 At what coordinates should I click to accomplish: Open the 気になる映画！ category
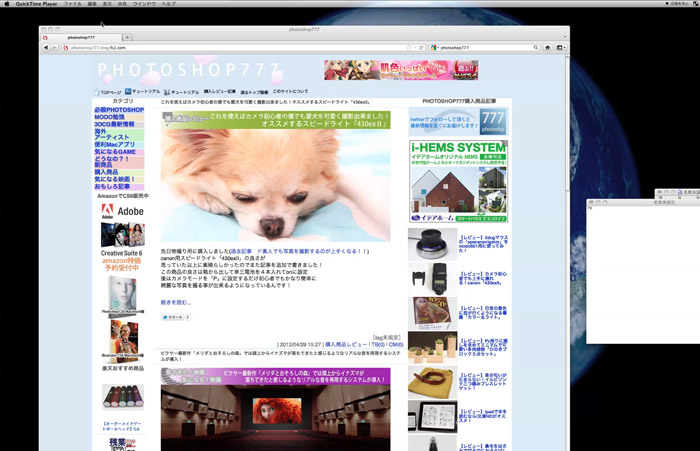coord(119,179)
